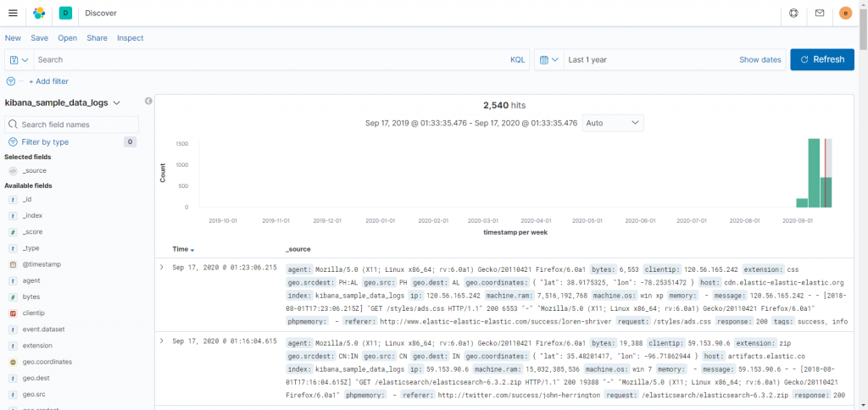
Task: Click the _source column header
Action: 298,250
